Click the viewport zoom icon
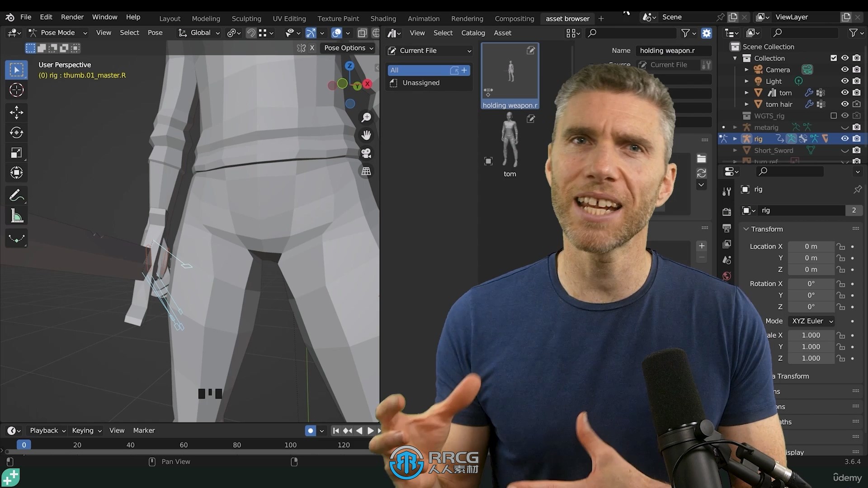The image size is (868, 488). pyautogui.click(x=366, y=117)
